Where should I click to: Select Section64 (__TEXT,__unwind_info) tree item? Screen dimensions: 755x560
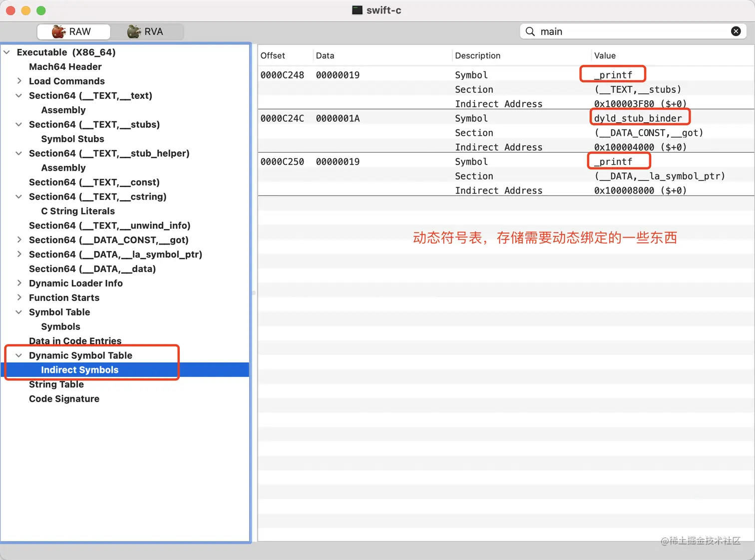coord(110,226)
